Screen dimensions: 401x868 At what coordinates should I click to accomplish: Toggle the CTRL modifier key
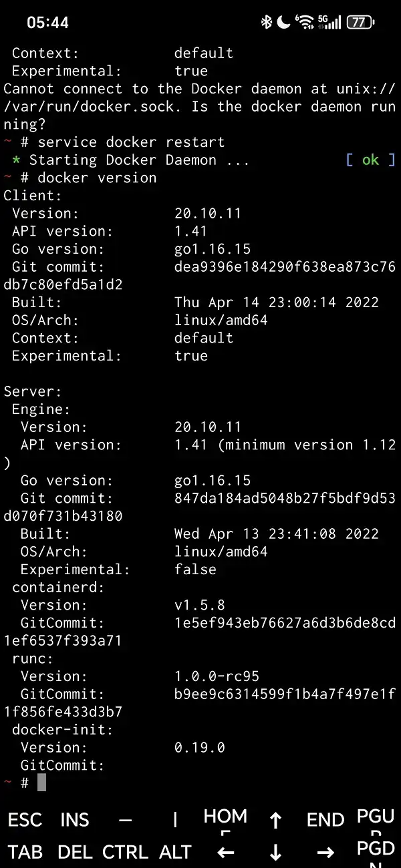125,853
